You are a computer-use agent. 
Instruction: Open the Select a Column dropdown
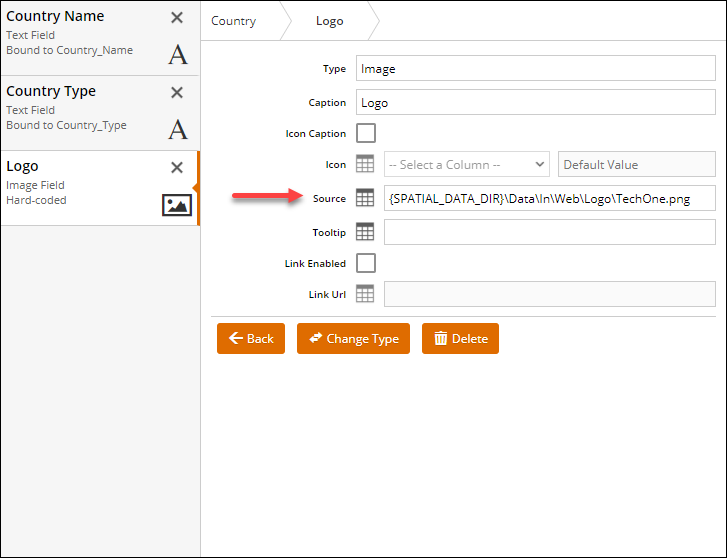(467, 164)
